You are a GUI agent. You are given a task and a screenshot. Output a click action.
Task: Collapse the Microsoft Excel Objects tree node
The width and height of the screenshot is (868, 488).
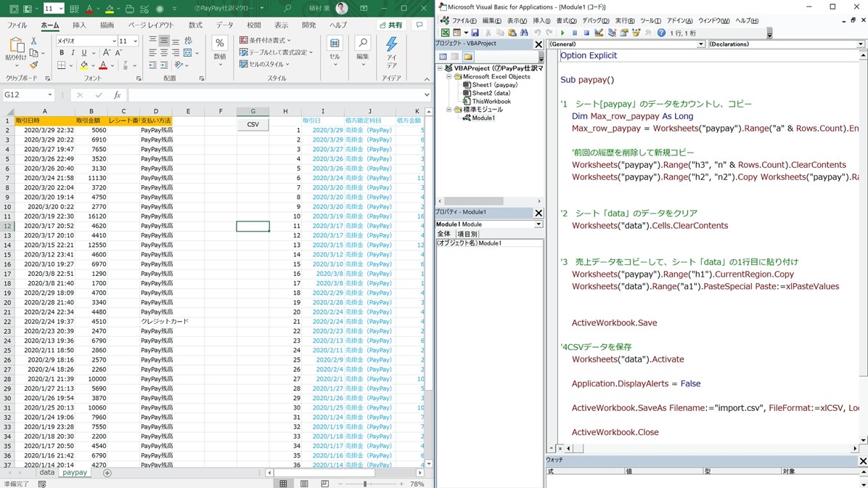[449, 77]
